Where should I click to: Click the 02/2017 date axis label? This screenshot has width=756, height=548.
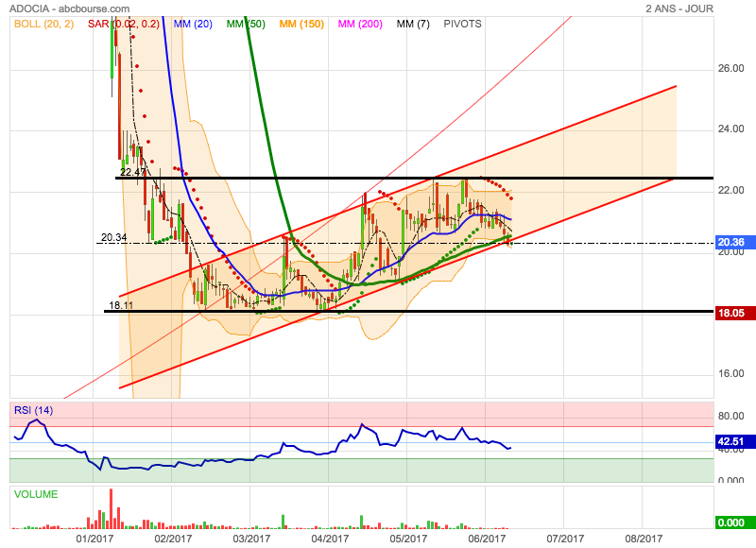pos(173,539)
